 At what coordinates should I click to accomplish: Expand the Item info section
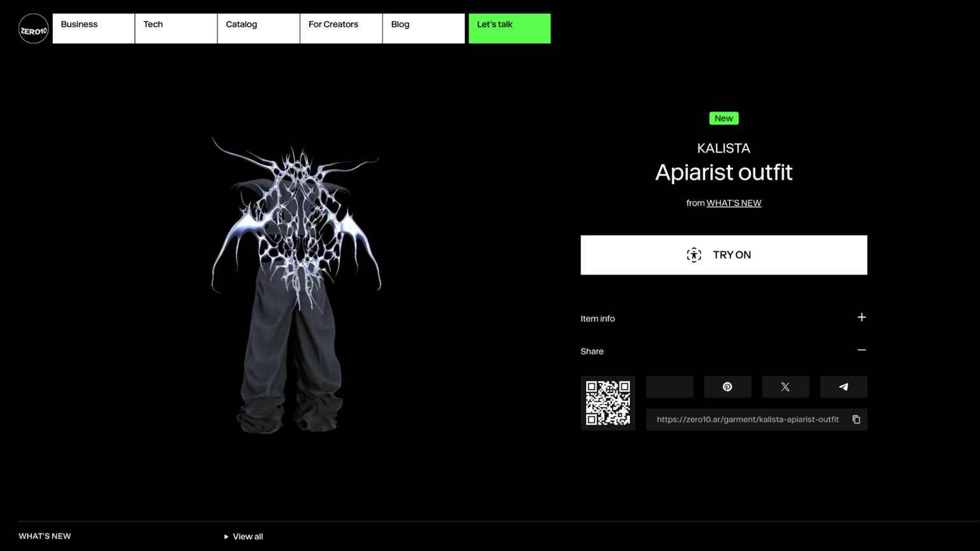pos(724,318)
